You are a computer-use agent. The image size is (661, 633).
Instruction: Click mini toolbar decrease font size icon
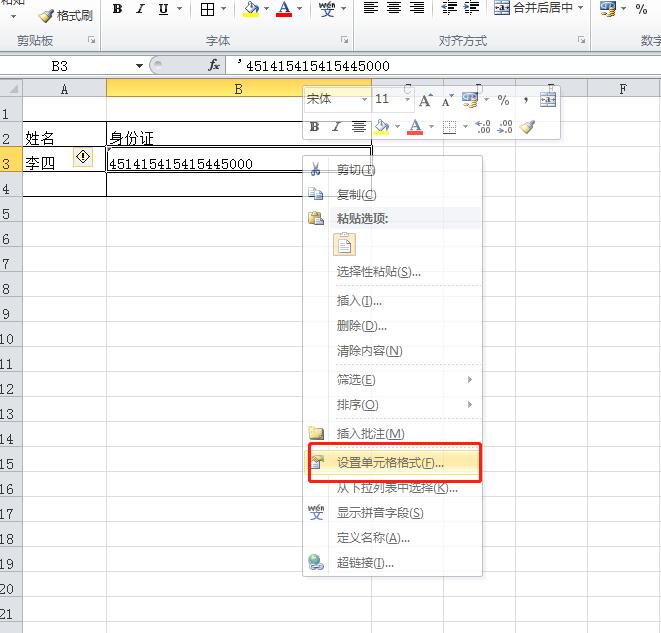[447, 101]
